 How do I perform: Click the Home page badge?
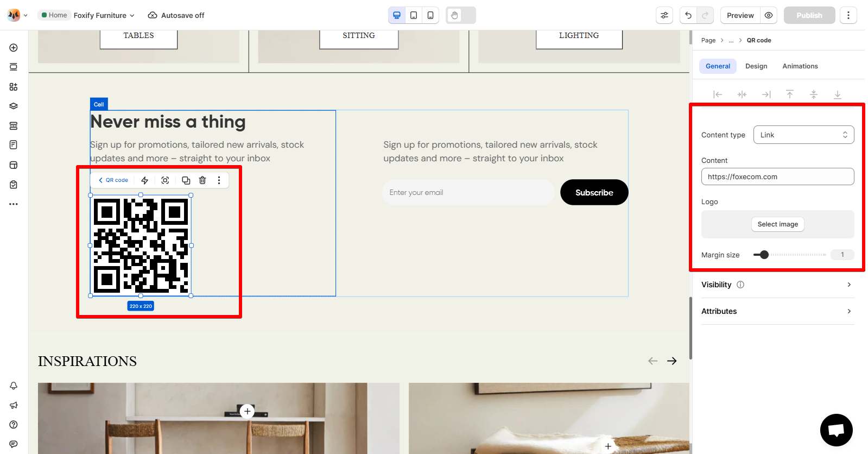pyautogui.click(x=54, y=15)
